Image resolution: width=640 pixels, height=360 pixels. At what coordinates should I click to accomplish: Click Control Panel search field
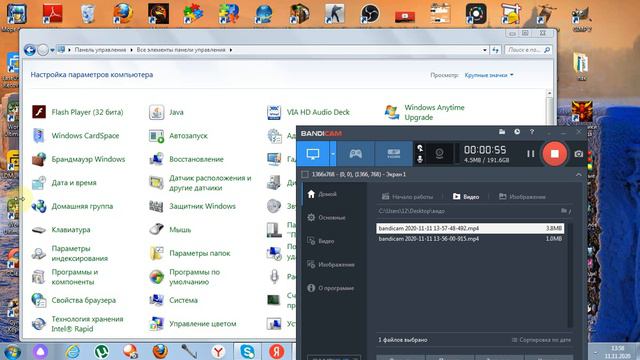(529, 50)
